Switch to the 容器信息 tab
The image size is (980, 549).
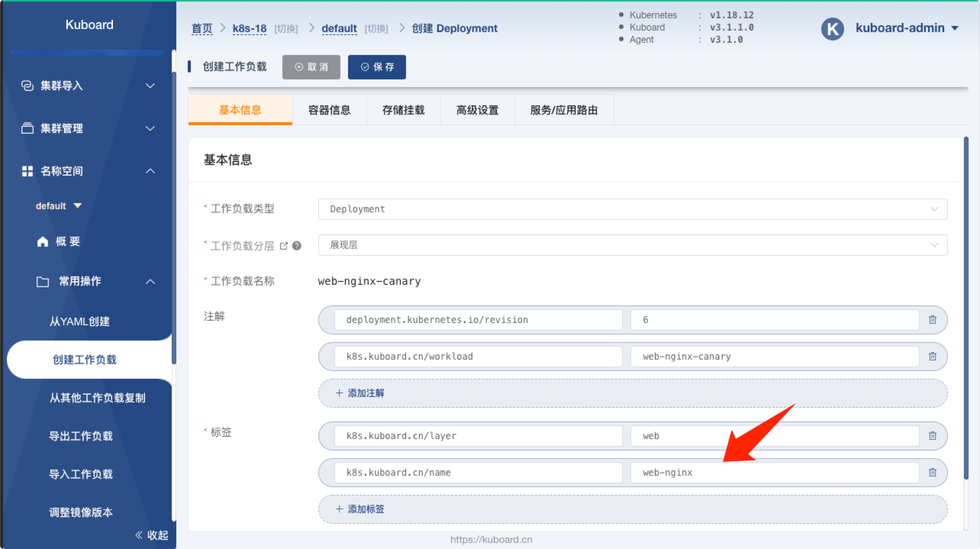coord(329,110)
